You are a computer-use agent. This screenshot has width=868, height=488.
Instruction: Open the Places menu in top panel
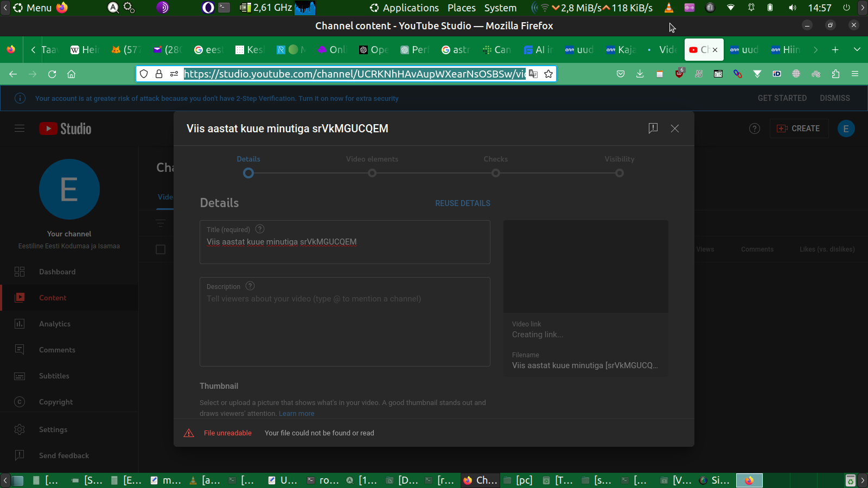coord(461,8)
